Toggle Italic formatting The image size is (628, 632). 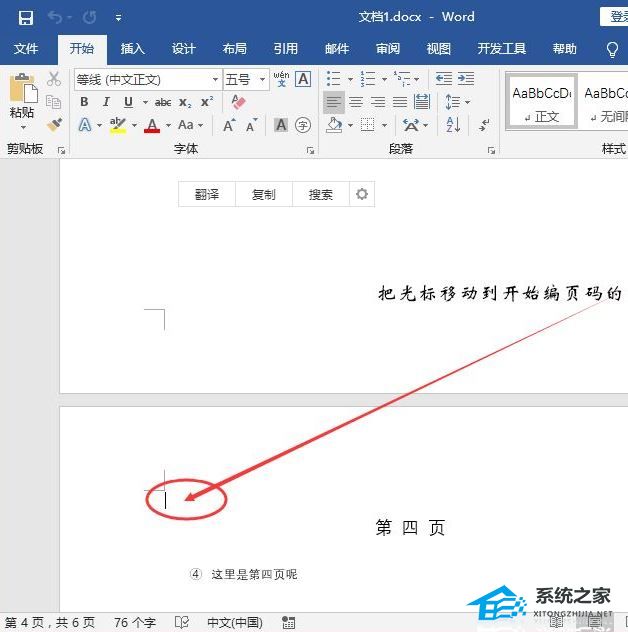pos(106,102)
